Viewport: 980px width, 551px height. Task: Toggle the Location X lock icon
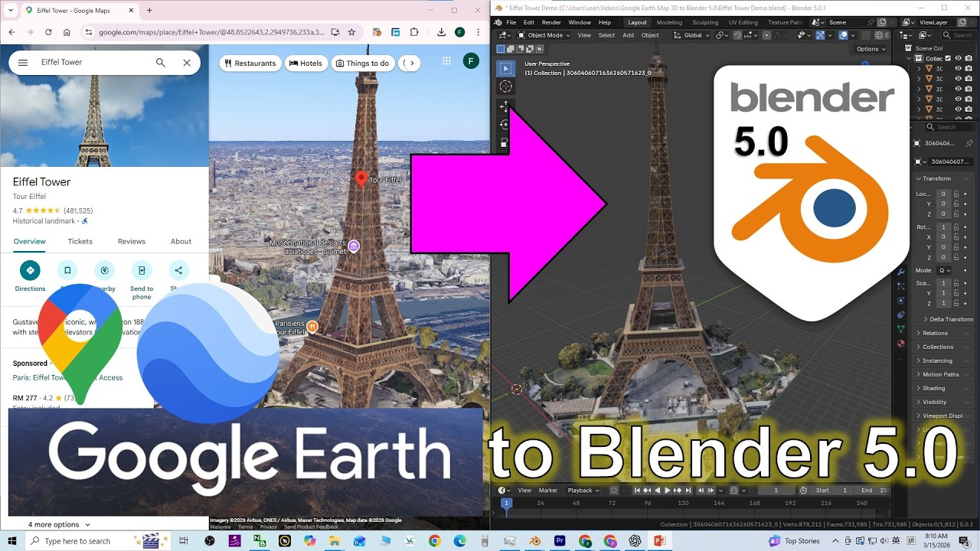point(957,194)
